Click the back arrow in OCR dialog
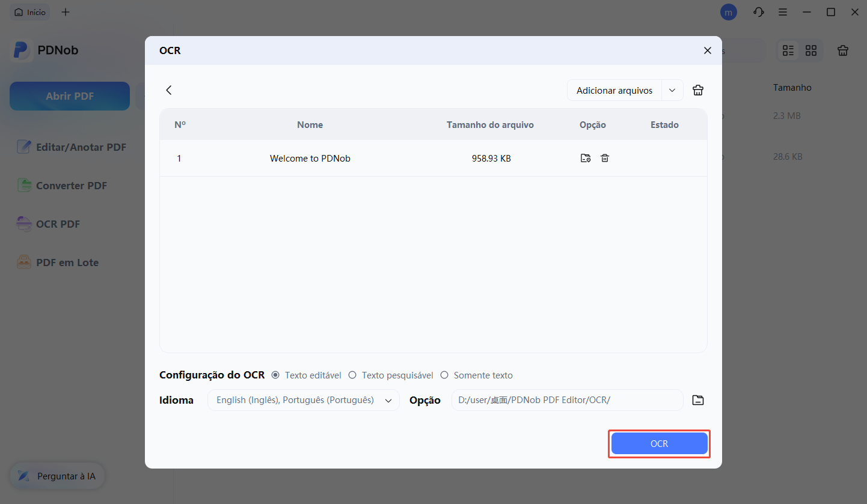 point(169,90)
